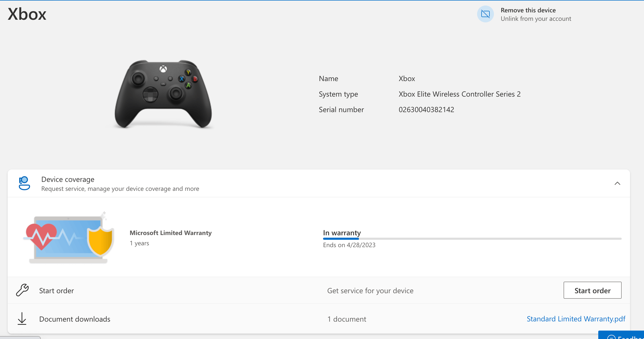The height and width of the screenshot is (339, 644).
Task: Click the Start order row label
Action: coord(57,291)
